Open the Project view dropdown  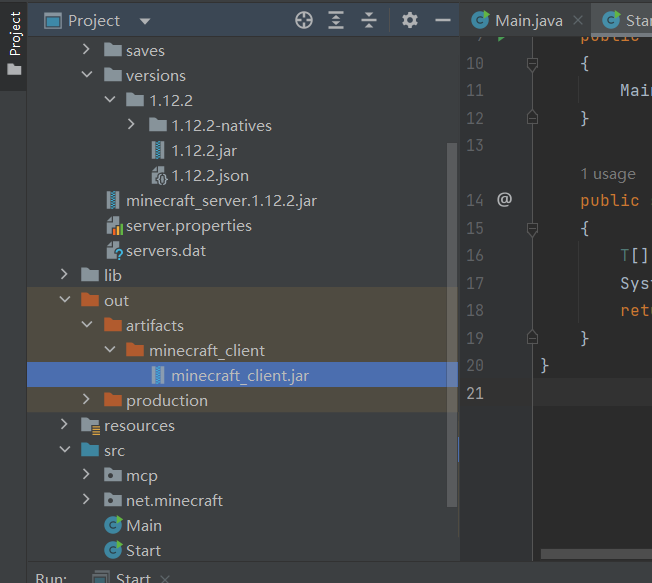click(x=145, y=21)
